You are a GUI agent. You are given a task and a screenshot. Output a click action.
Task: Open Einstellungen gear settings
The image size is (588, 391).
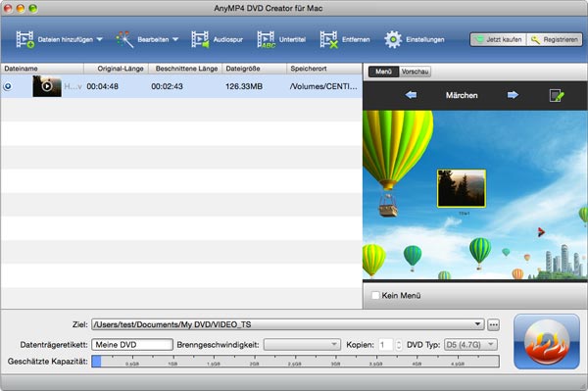414,39
